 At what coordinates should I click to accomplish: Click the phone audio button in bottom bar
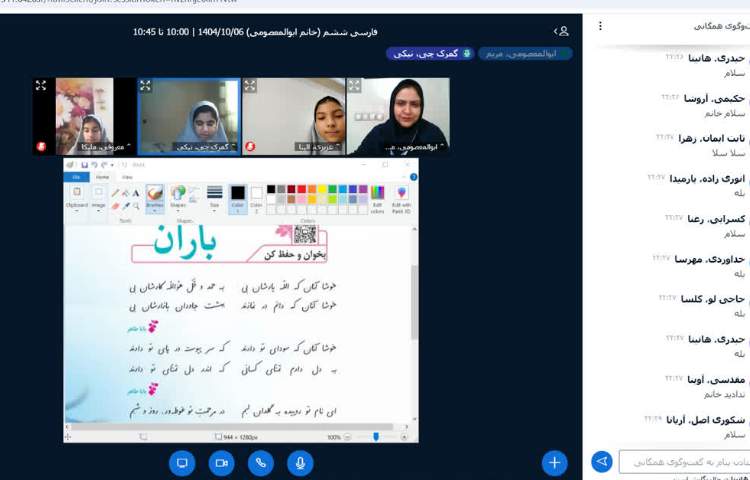click(x=261, y=463)
